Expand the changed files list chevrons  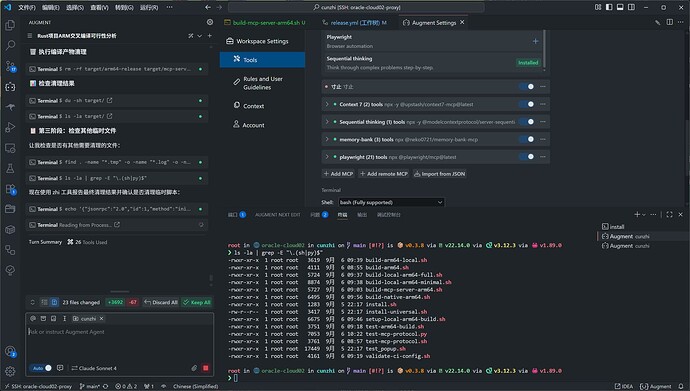[x=33, y=302]
